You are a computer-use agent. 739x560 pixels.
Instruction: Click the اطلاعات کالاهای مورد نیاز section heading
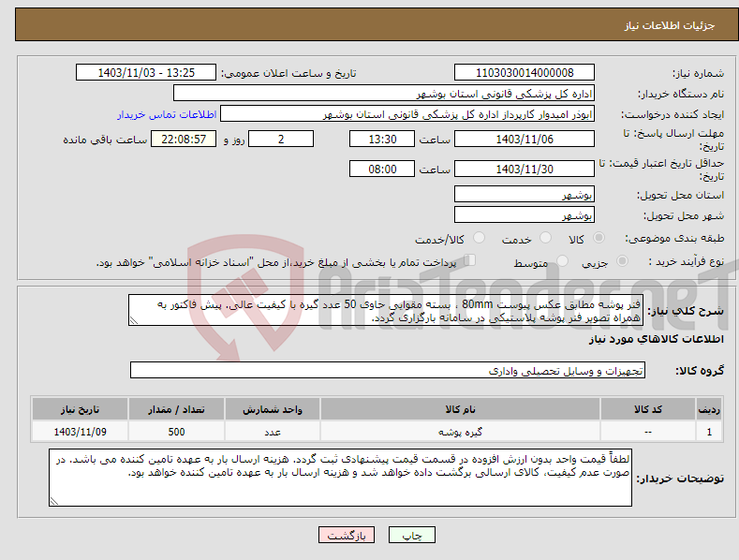(x=656, y=339)
